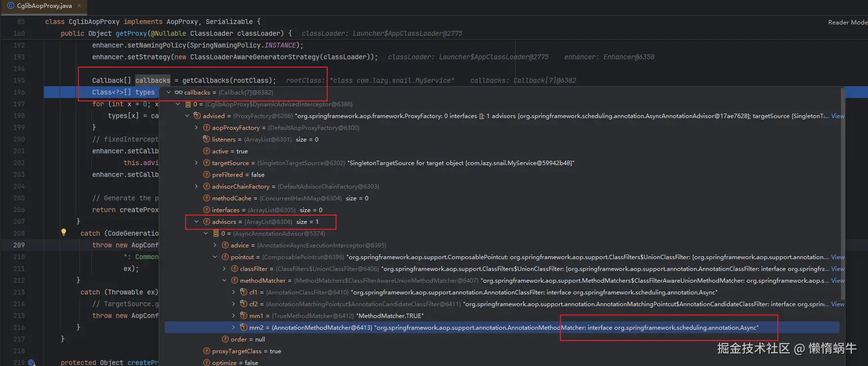Click the field icon beside methodMatcher
The width and height of the screenshot is (868, 366).
point(234,280)
